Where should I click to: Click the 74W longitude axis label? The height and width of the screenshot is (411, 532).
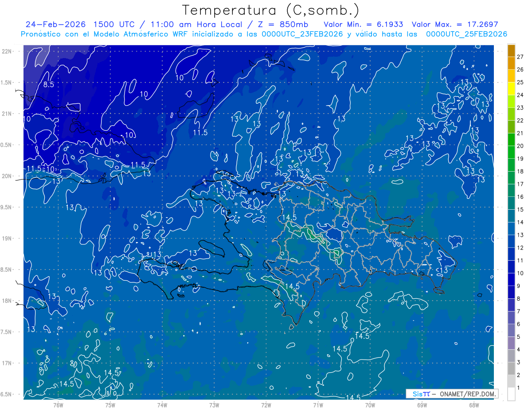[162, 405]
